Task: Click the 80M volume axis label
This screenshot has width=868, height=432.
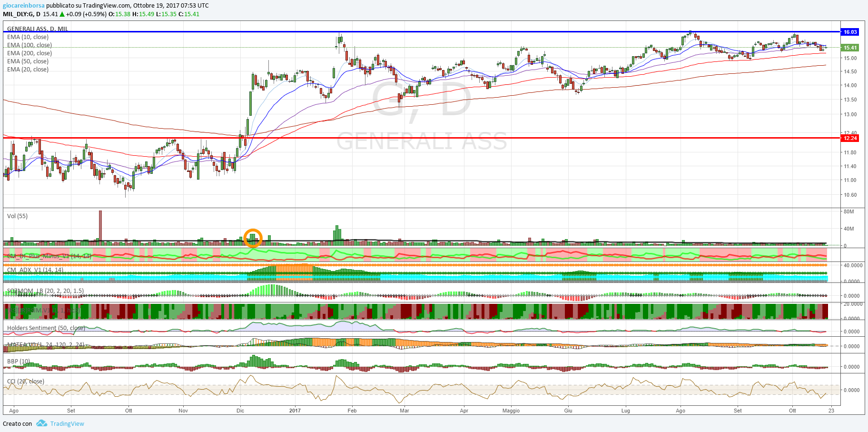Action: (849, 211)
